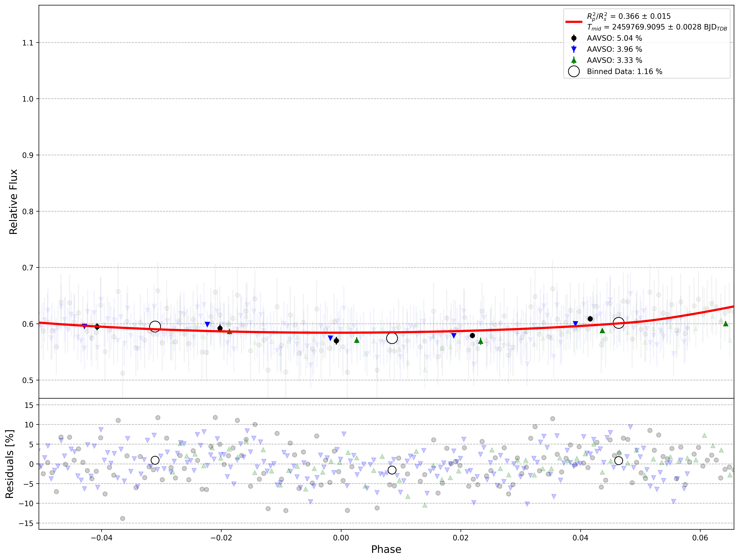Click solid black point near phase 0.042
Viewport: 739px width, 560px height.
coord(590,319)
